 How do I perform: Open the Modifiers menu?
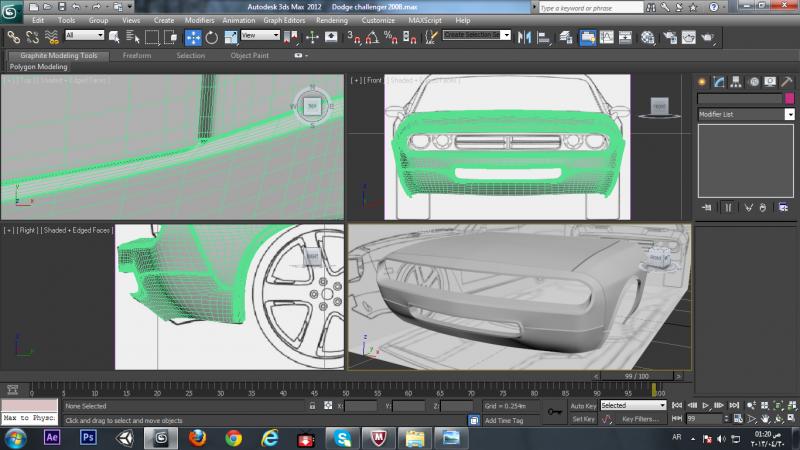pyautogui.click(x=199, y=20)
